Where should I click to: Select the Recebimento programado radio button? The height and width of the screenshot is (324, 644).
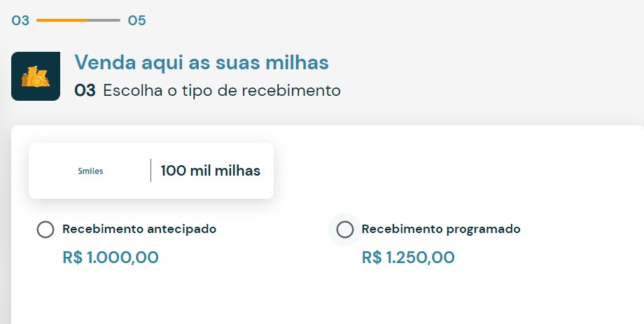click(x=345, y=230)
